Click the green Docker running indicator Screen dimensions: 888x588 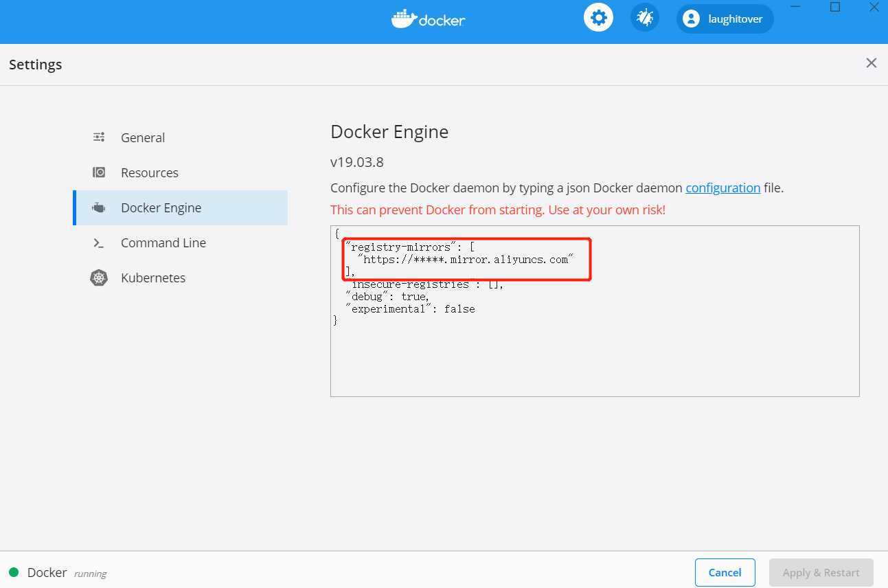(x=14, y=572)
